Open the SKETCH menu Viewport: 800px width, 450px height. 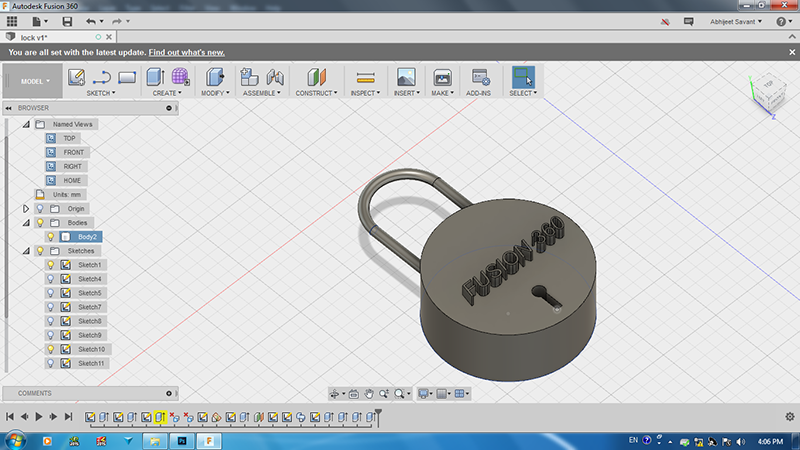click(101, 93)
